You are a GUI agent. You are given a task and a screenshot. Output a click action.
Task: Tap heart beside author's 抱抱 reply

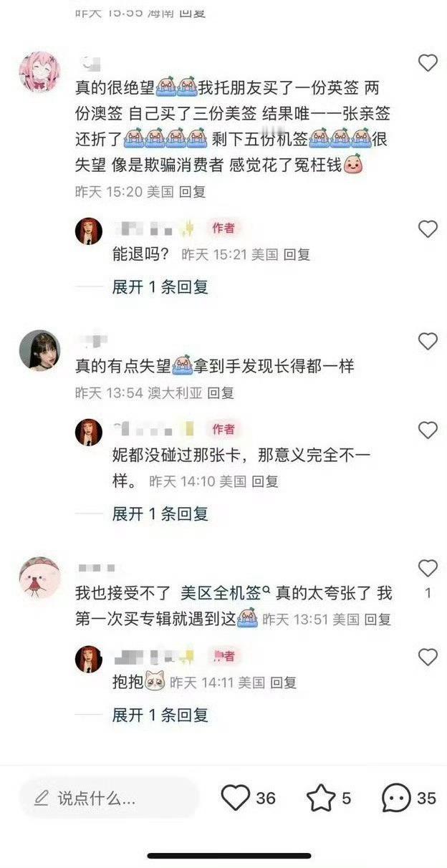coord(428,657)
